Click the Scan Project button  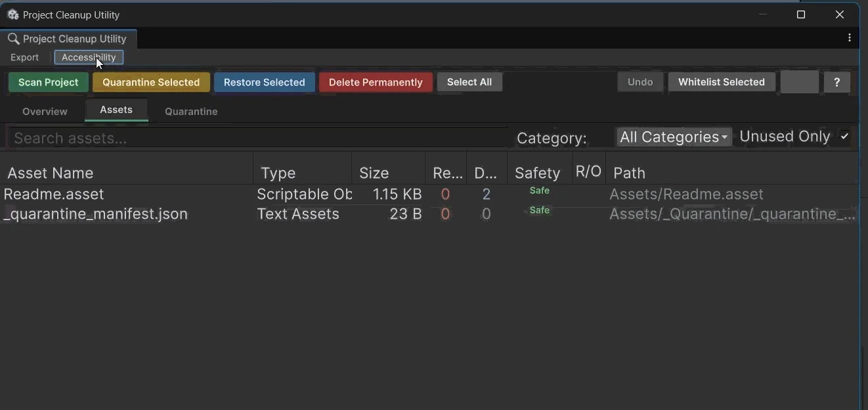[49, 82]
